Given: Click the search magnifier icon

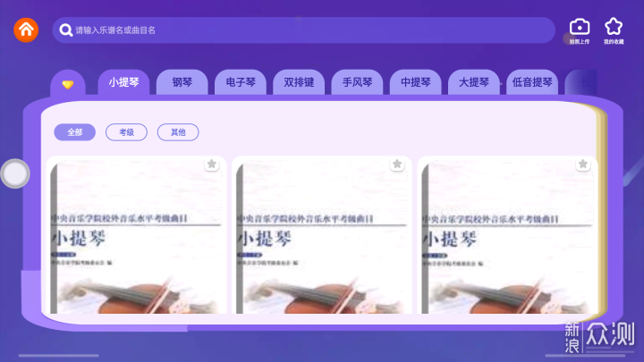Looking at the screenshot, I should (65, 30).
